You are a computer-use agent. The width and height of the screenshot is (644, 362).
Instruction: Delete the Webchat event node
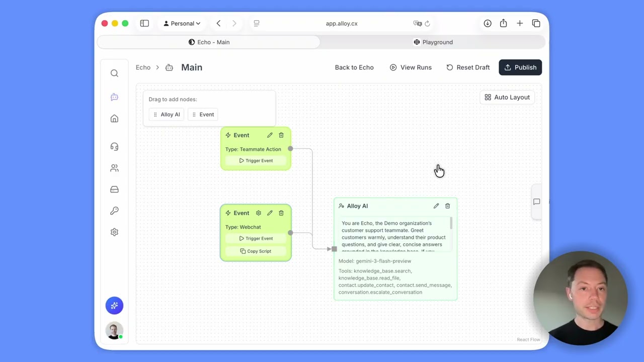[x=281, y=213]
